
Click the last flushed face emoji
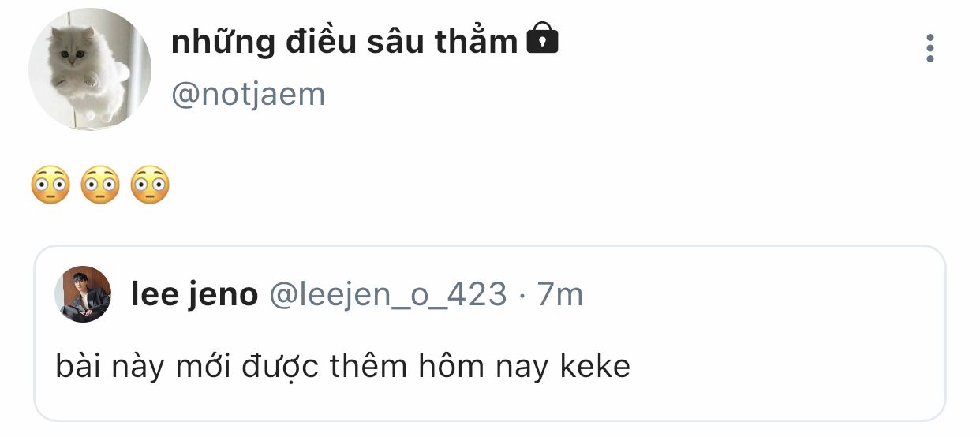[150, 185]
